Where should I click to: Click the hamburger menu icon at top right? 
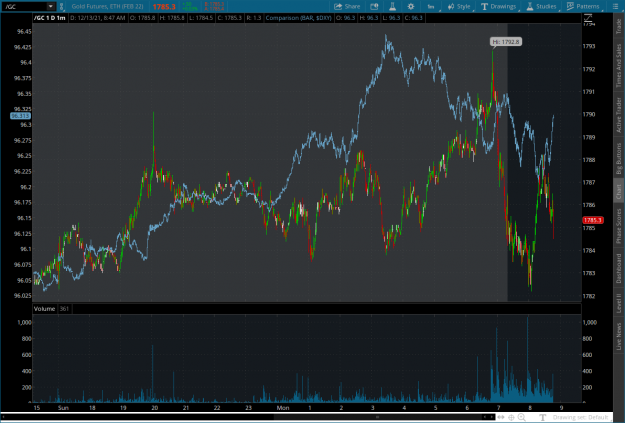[x=615, y=6]
